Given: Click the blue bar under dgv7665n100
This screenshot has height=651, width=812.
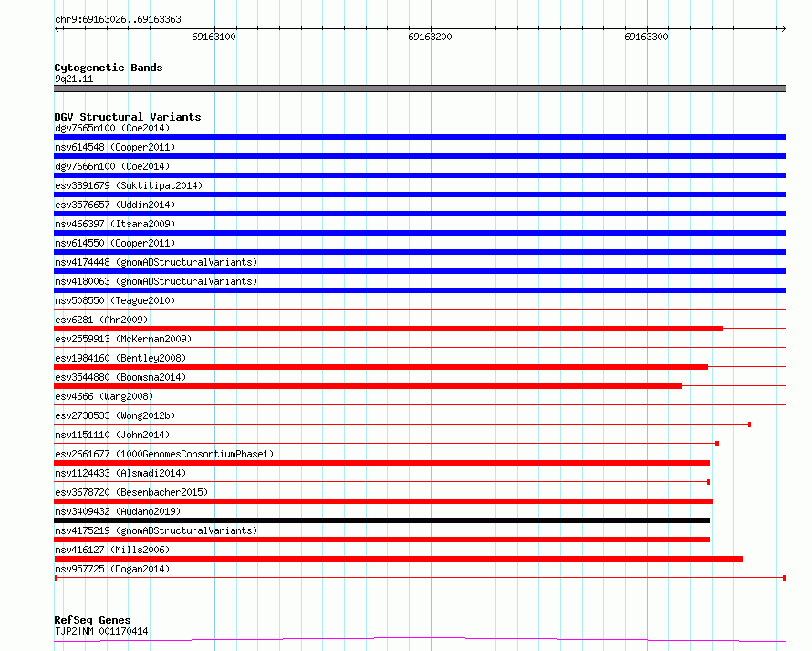Looking at the screenshot, I should coord(420,137).
